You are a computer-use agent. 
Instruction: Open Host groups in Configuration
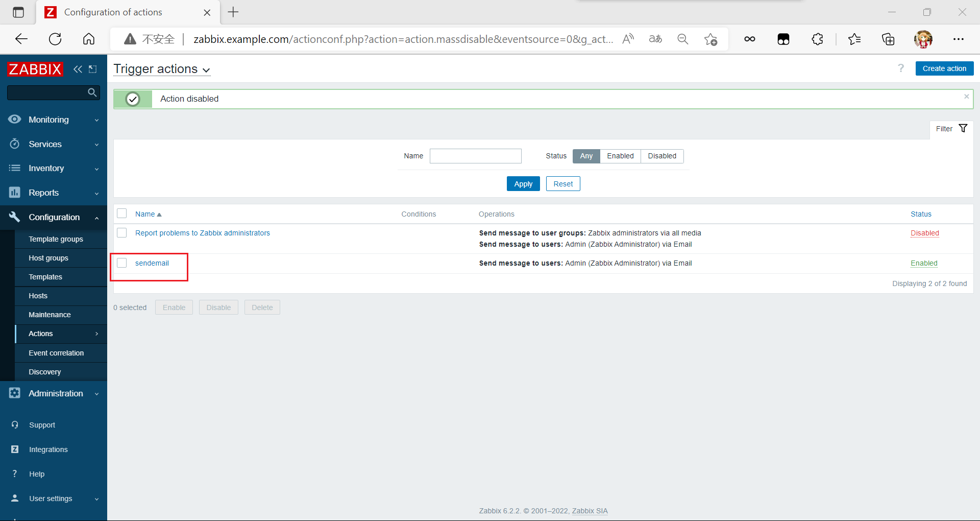(48, 258)
